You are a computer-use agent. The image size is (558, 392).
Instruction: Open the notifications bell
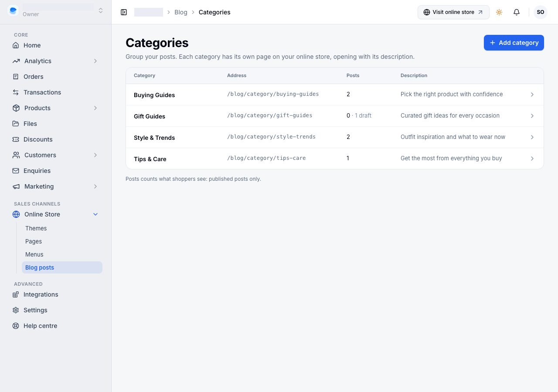click(517, 12)
